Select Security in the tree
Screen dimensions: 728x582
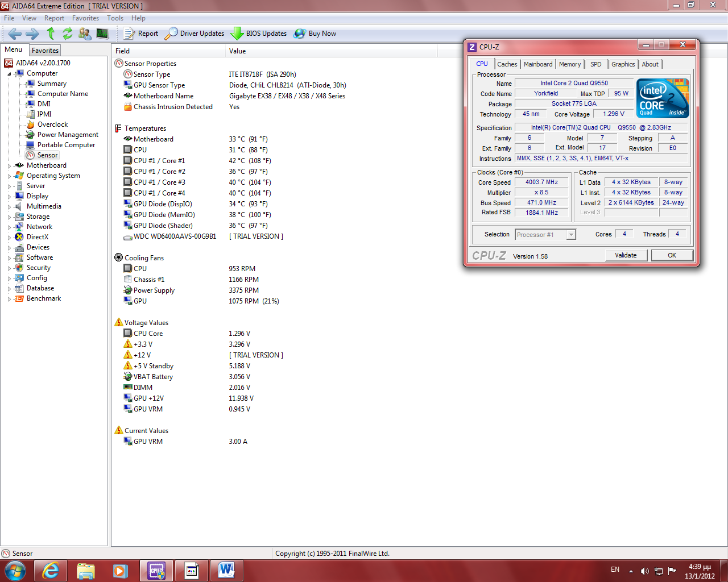[39, 268]
